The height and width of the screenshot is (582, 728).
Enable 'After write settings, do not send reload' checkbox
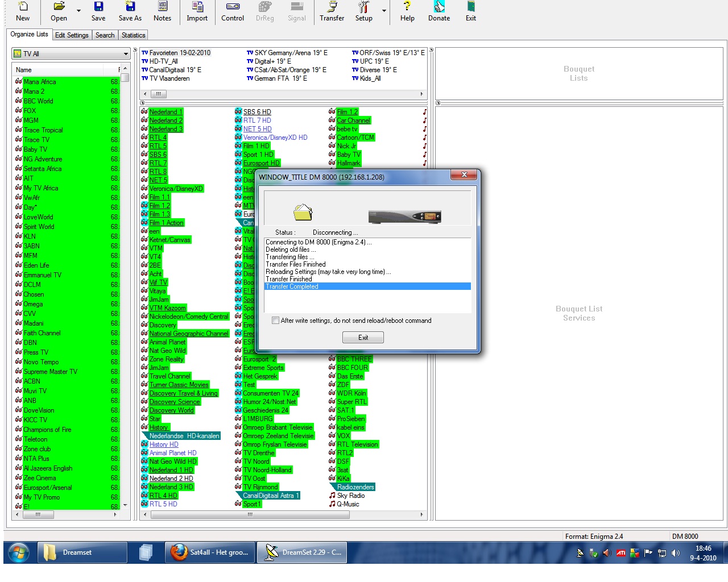[276, 321]
